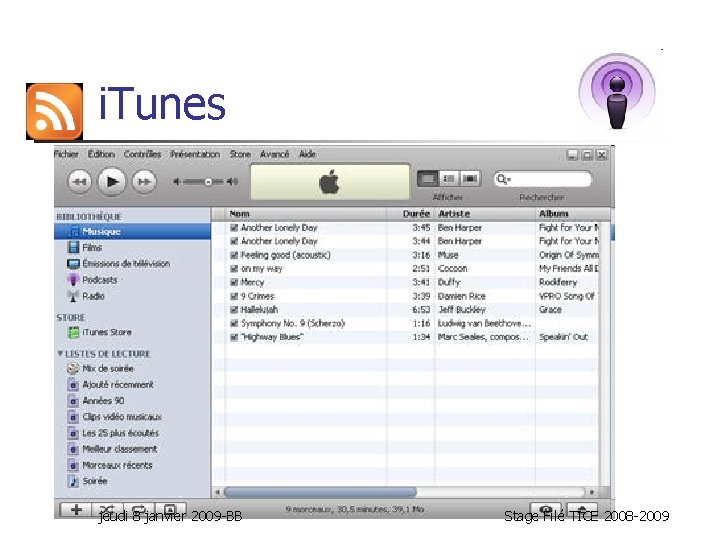Click the Années 90 smart playlist icon
Image resolution: width=720 pixels, height=540 pixels.
(73, 401)
